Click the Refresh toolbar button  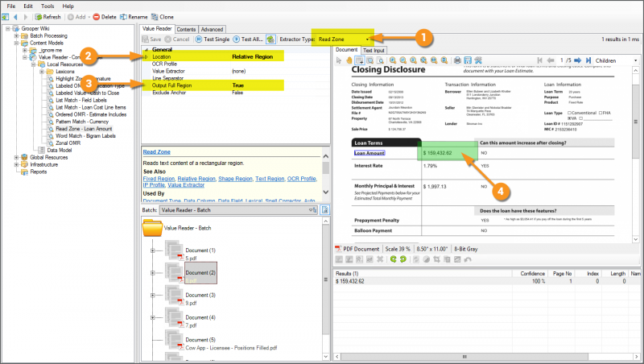46,16
